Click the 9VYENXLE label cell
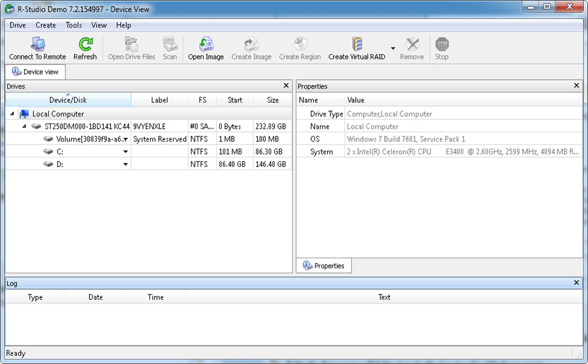This screenshot has width=588, height=364. 160,126
